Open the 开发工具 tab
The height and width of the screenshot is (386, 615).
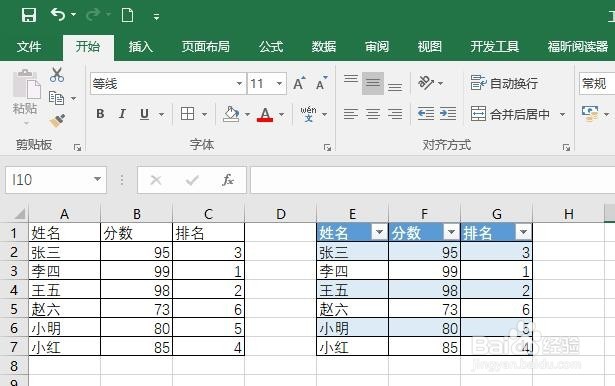tap(495, 47)
